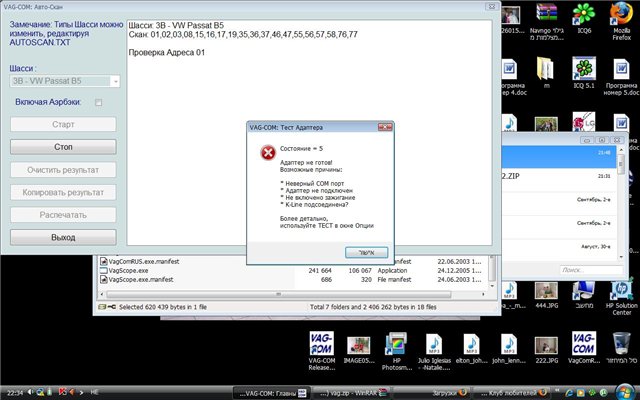This screenshot has height=400, width=640.
Task: Select VagScope.exe.manifest in WinRAR file list
Action: click(137, 280)
